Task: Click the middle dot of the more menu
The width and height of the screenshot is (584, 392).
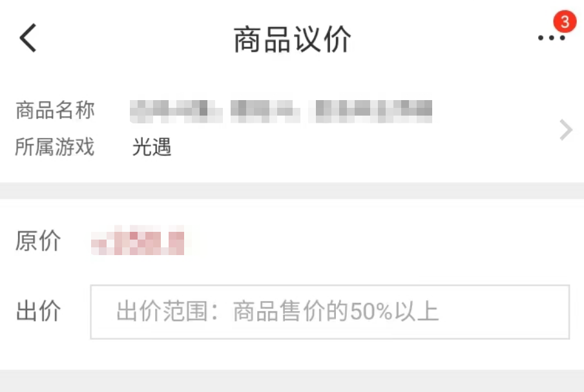Action: click(x=552, y=37)
